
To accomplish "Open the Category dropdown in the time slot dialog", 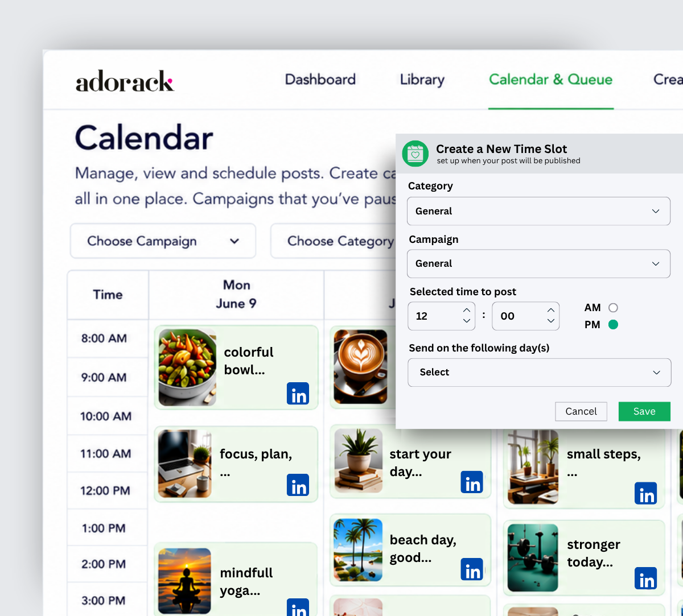I will point(538,211).
